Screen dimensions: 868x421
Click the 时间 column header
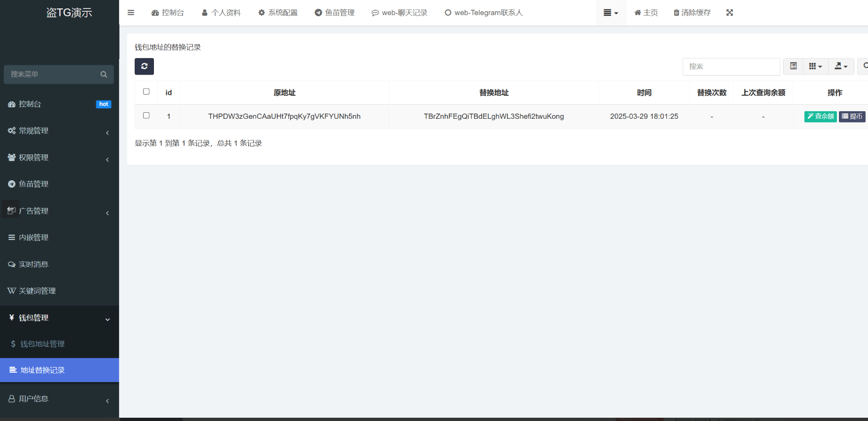pos(644,93)
